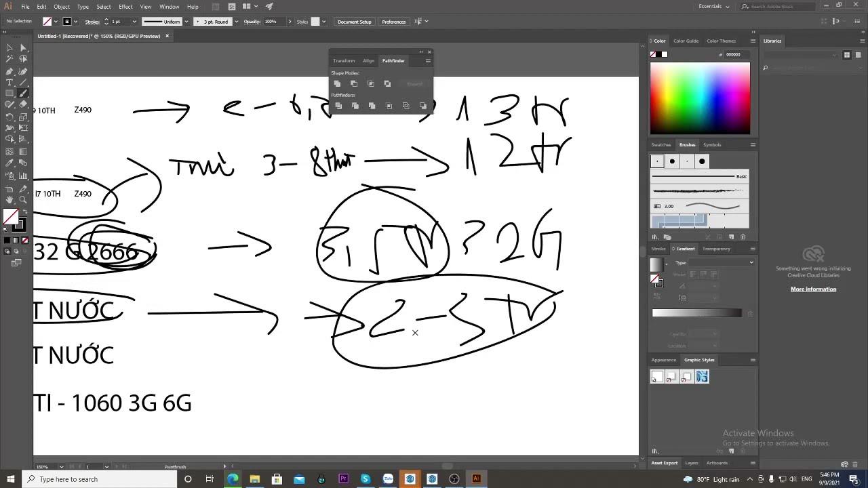
Task: Select the Rectangle tool
Action: tap(9, 94)
